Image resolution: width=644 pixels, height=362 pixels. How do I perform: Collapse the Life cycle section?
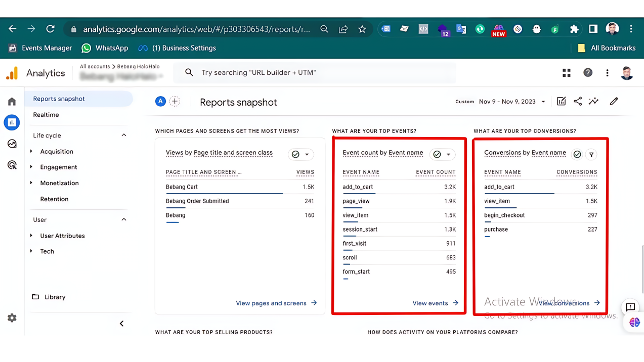(x=124, y=135)
